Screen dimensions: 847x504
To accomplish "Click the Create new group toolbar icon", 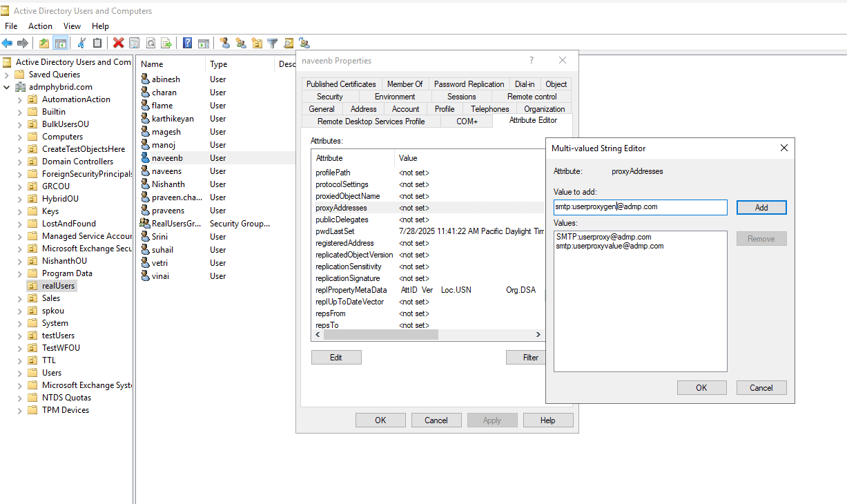I will point(241,43).
